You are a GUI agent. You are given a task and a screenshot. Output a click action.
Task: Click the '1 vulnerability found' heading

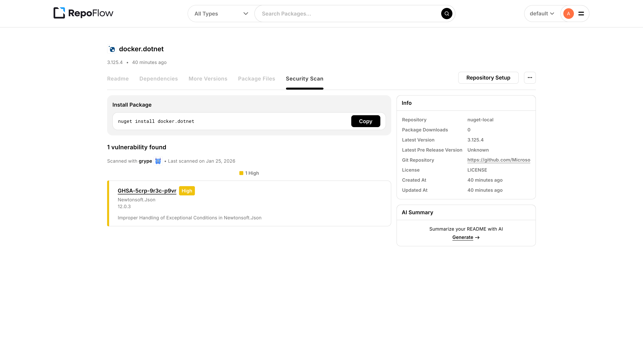[136, 147]
